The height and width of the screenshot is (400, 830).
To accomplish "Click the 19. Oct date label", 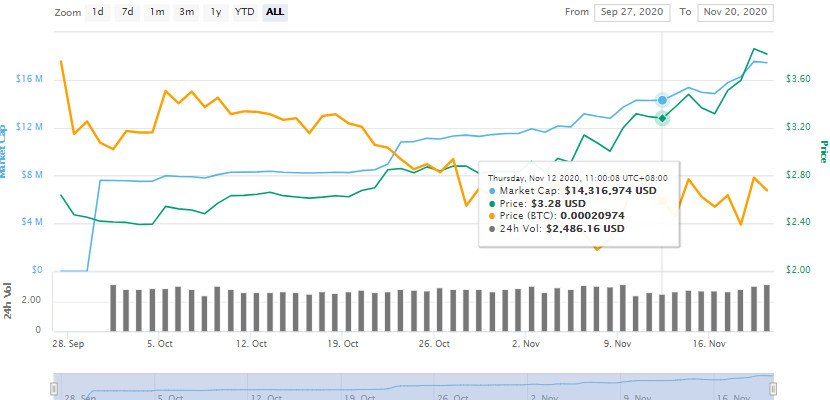I will click(x=343, y=344).
